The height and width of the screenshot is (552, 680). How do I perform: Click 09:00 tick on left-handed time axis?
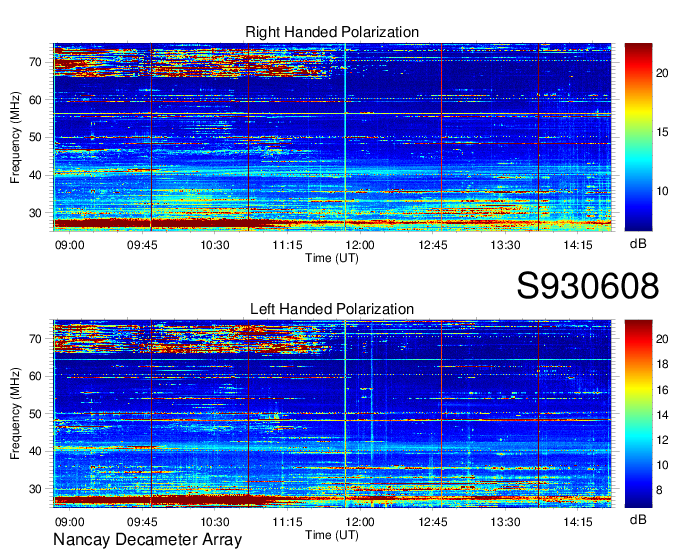point(69,522)
